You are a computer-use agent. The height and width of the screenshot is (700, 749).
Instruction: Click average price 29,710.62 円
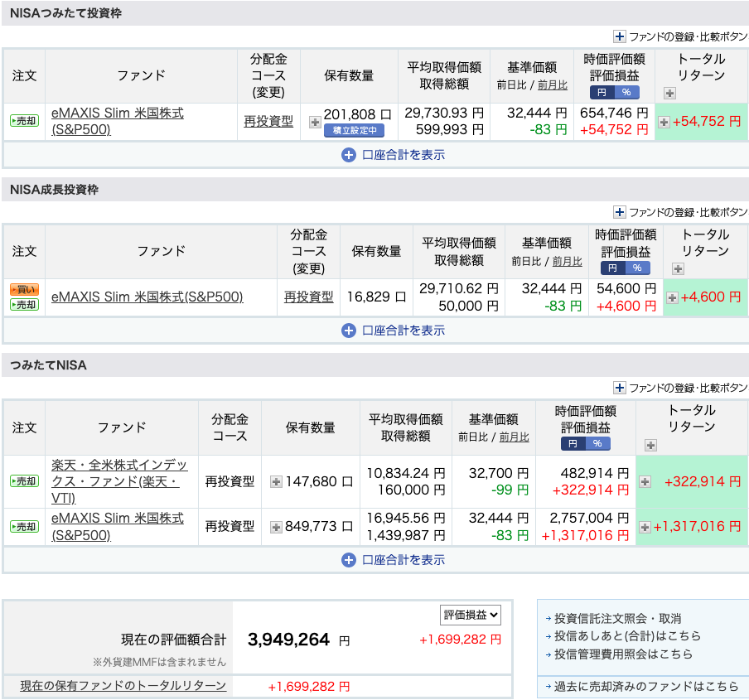[459, 289]
